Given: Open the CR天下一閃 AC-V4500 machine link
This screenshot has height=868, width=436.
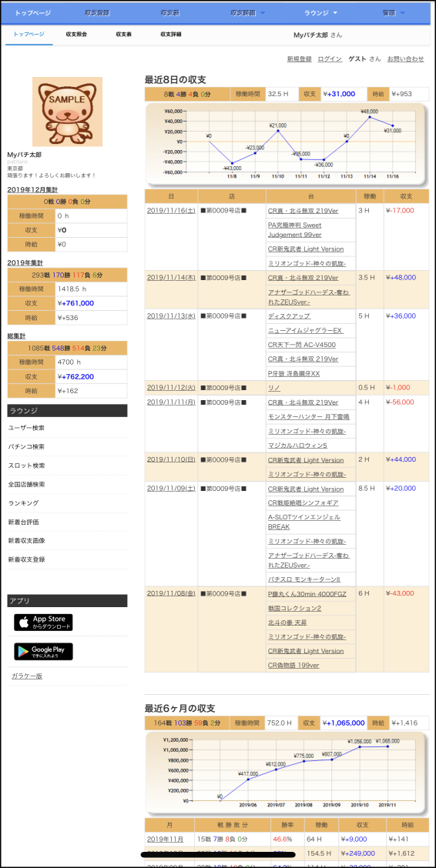Looking at the screenshot, I should [302, 345].
